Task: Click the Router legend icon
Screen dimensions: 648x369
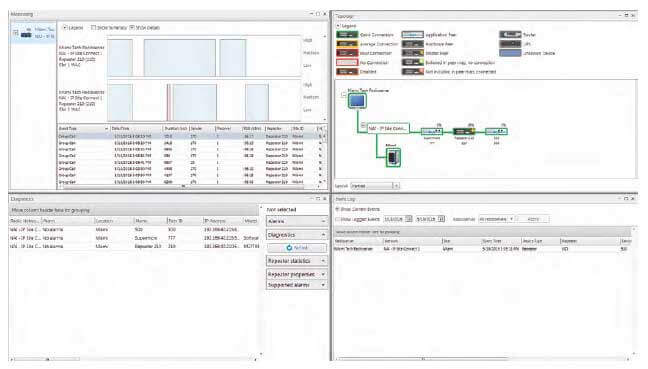Action: pos(510,35)
